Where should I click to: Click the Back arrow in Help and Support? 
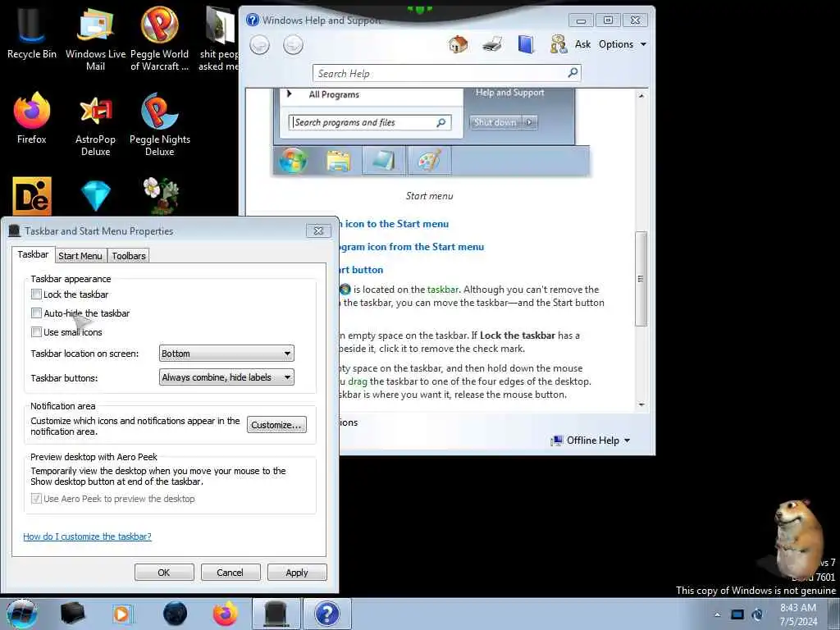pyautogui.click(x=259, y=44)
